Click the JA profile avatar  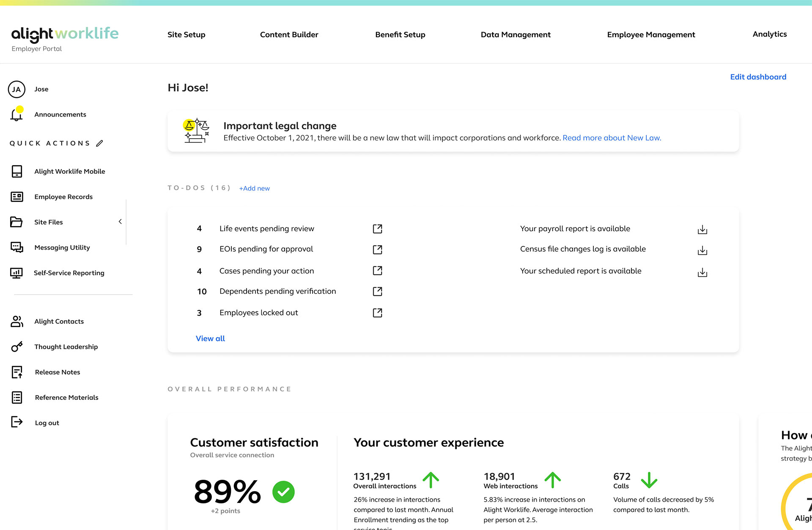point(16,89)
